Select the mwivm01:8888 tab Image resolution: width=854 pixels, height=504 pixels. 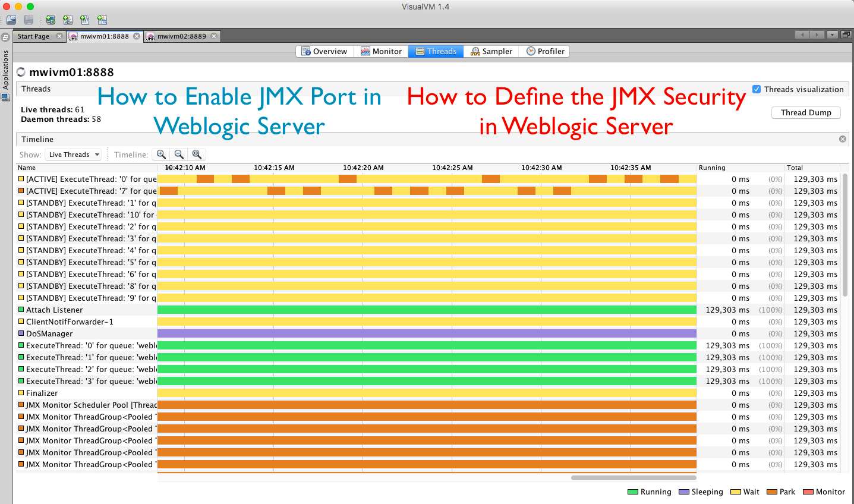click(x=105, y=36)
